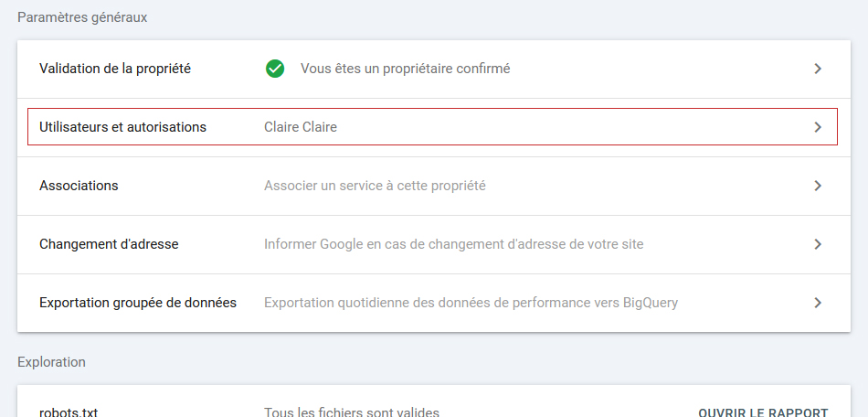This screenshot has height=417, width=868.
Task: Select the robots.txt row label
Action: tap(69, 412)
